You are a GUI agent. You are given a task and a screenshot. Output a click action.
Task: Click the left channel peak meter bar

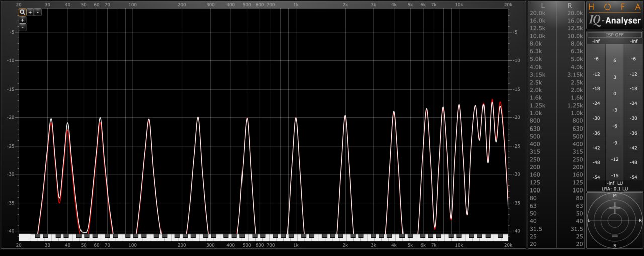point(596,113)
